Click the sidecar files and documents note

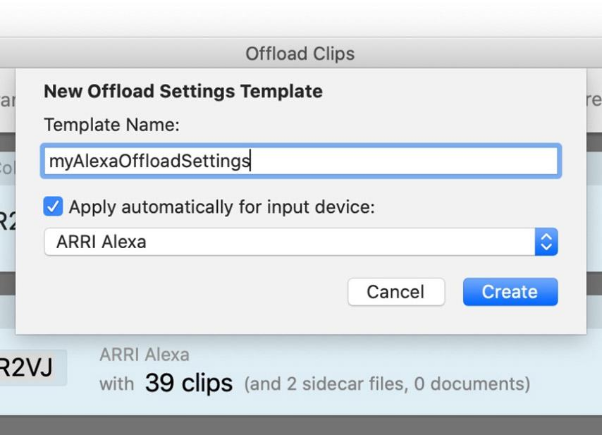387,384
